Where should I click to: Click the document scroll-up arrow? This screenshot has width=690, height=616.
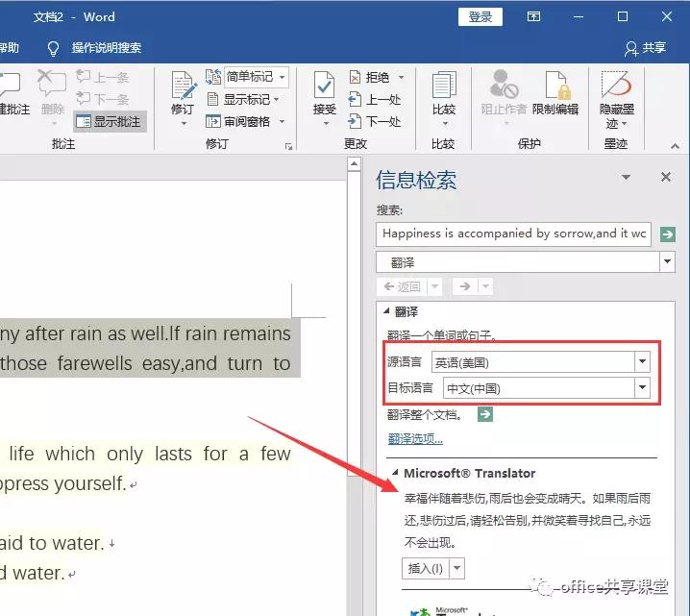[x=354, y=164]
